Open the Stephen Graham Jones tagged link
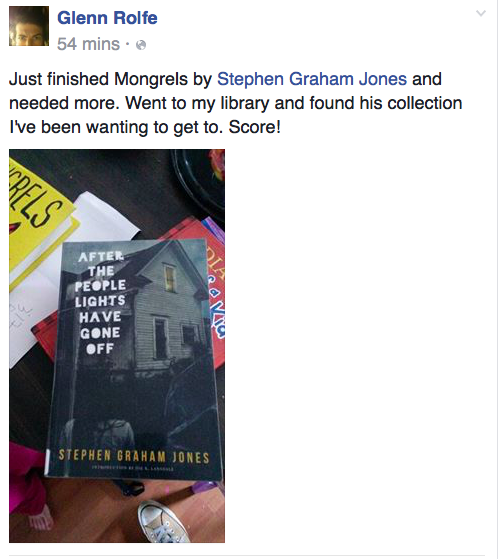 312,79
